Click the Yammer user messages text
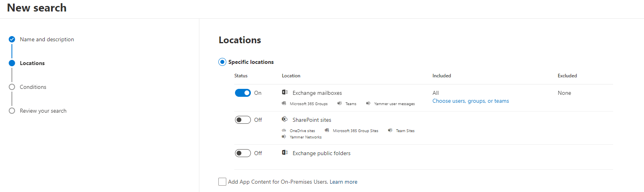The height and width of the screenshot is (192, 644). tap(394, 104)
